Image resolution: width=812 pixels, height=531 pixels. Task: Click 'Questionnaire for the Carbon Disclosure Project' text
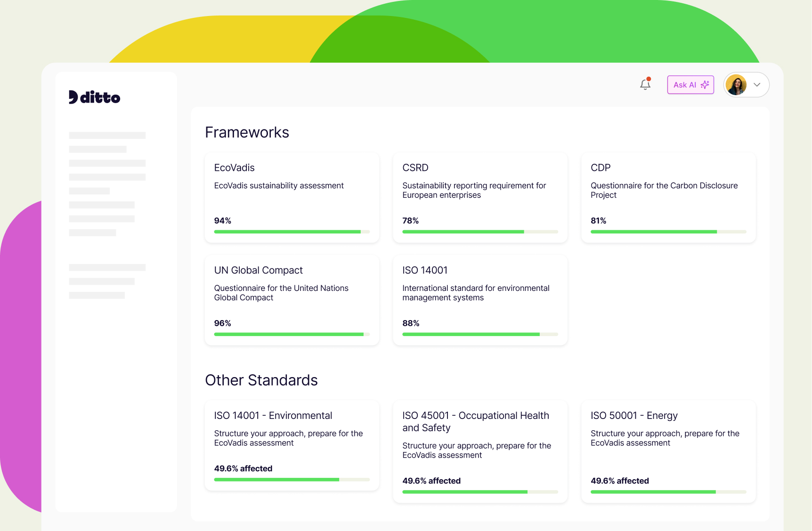pos(664,190)
